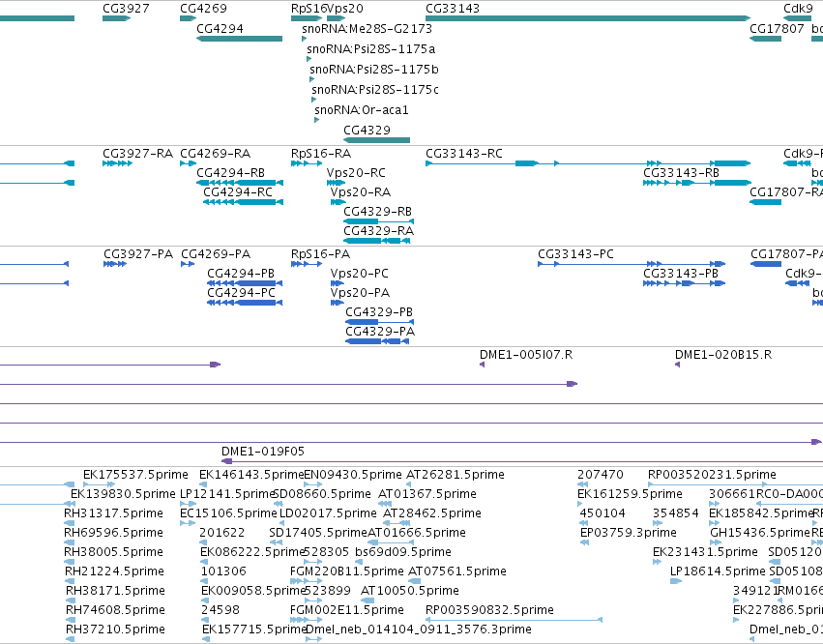
Task: Select the CG4269 gene label
Action: [x=204, y=9]
